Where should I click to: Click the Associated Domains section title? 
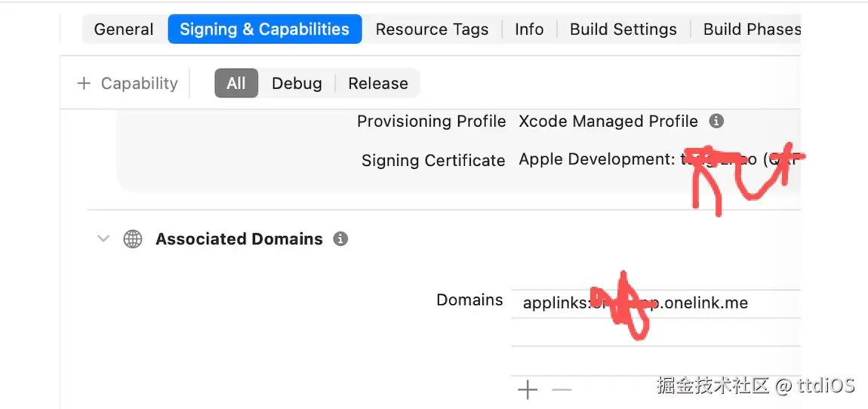(239, 239)
